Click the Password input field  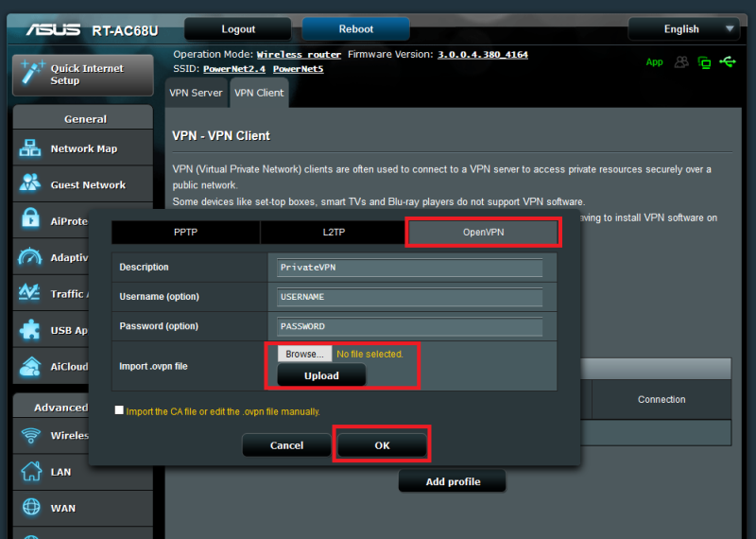409,326
